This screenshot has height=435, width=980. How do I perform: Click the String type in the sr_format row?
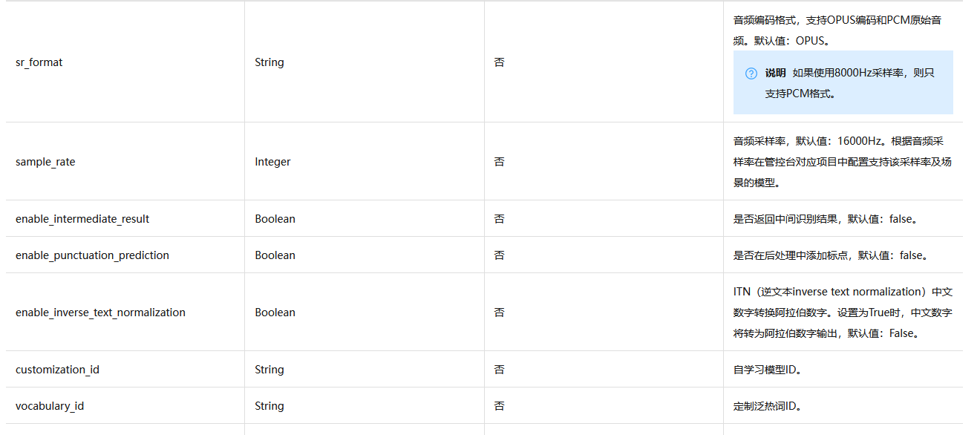pos(269,62)
